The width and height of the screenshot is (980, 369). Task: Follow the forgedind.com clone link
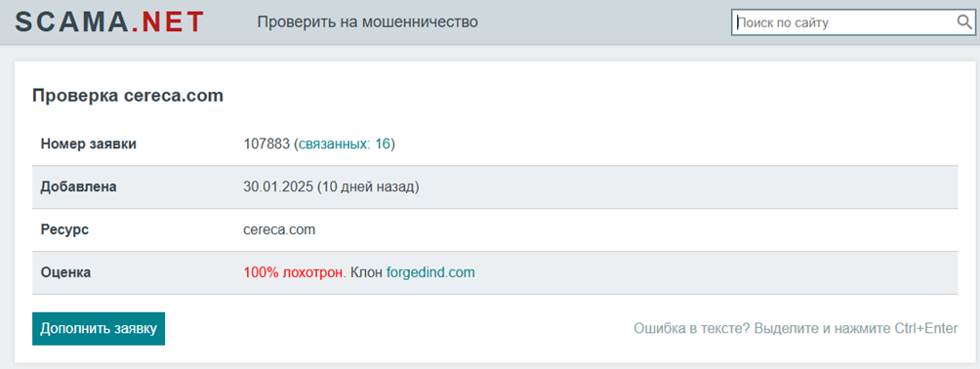click(430, 272)
